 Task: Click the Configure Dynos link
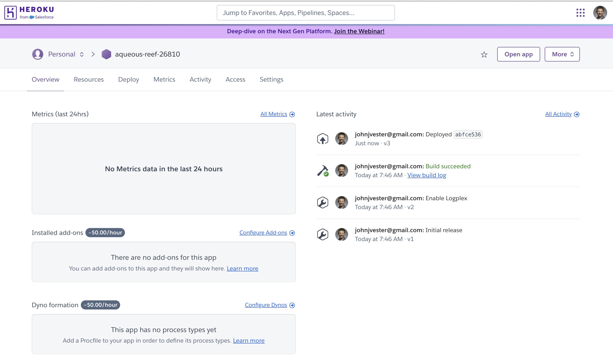[266, 305]
